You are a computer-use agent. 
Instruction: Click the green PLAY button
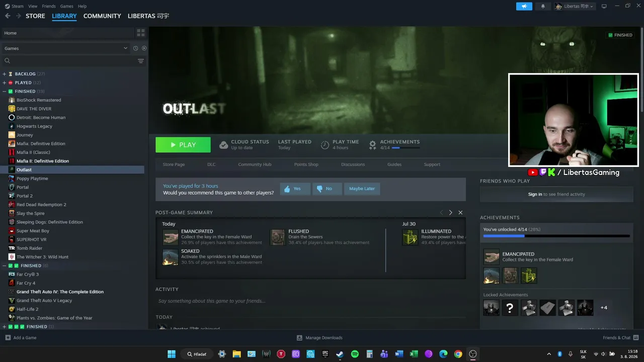click(183, 145)
